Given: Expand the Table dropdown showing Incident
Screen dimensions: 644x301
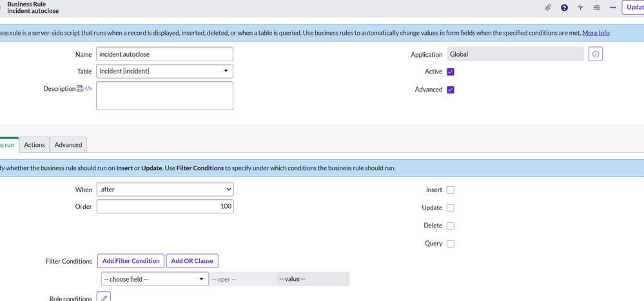Looking at the screenshot, I should point(164,71).
